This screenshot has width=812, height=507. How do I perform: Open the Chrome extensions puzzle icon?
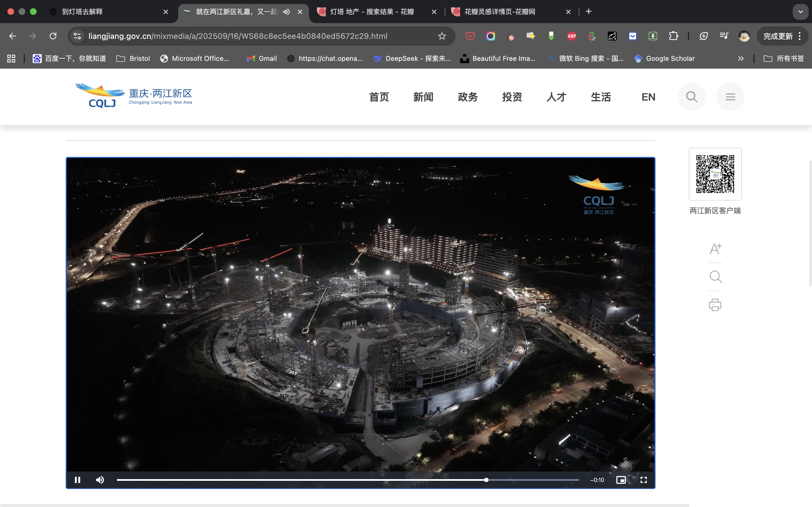673,36
